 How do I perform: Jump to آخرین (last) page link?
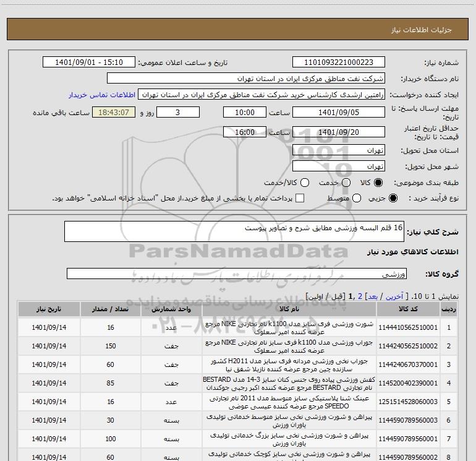[x=394, y=296]
